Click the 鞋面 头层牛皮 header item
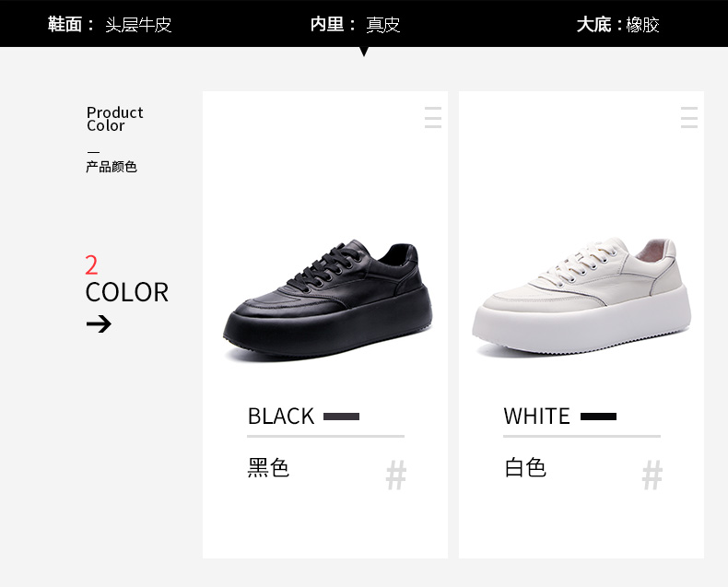The width and height of the screenshot is (728, 587). 110,24
